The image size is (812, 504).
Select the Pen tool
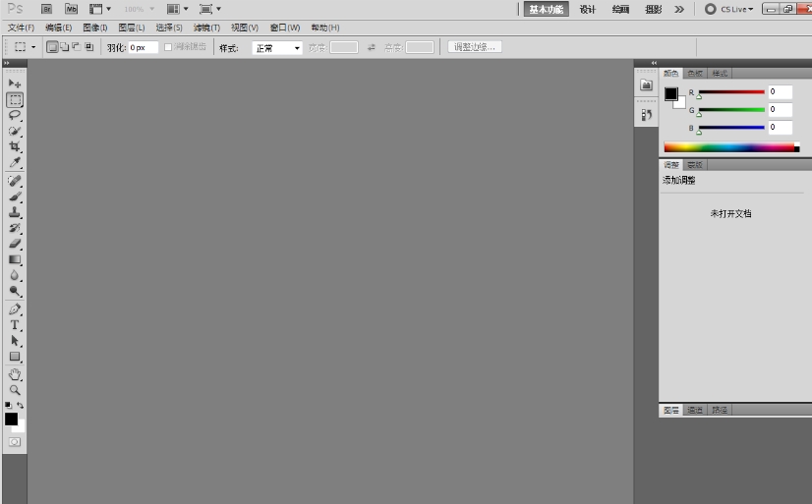pos(15,309)
